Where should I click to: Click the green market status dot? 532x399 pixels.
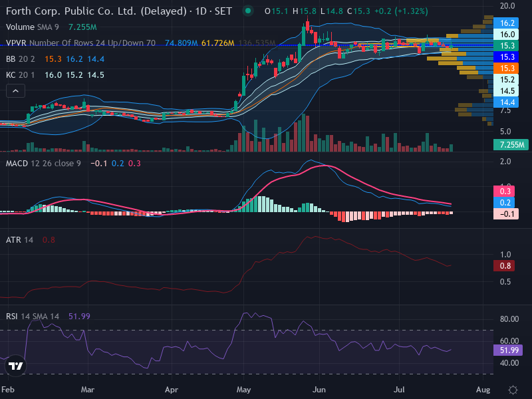click(248, 11)
